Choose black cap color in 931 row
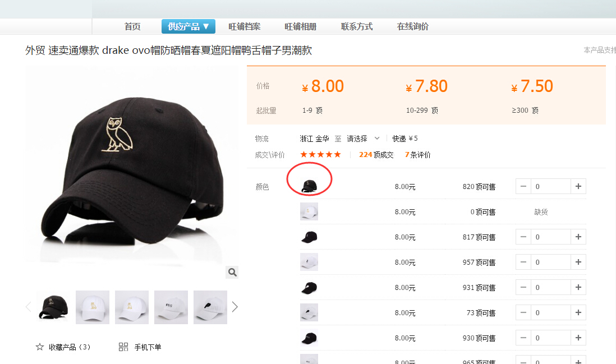 coord(309,287)
